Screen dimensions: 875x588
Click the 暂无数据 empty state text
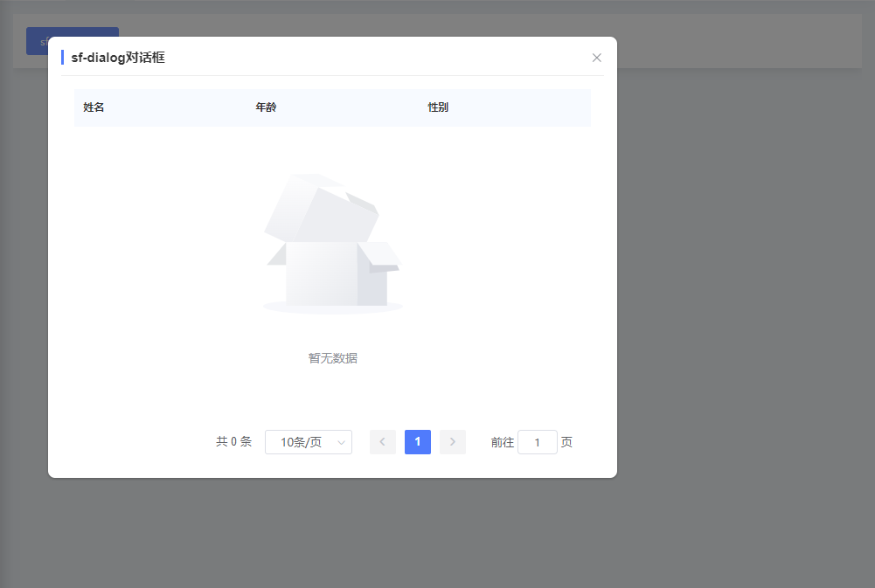pos(332,357)
